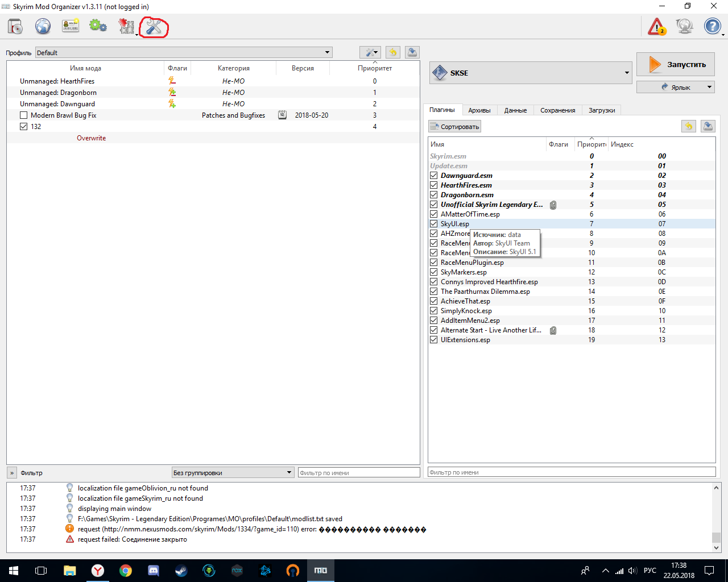Image resolution: width=728 pixels, height=582 pixels.
Task: Click the Запустить run button
Action: 675,64
